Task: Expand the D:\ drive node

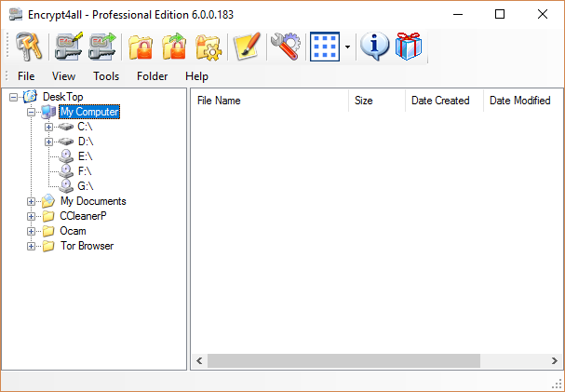Action: (x=48, y=142)
